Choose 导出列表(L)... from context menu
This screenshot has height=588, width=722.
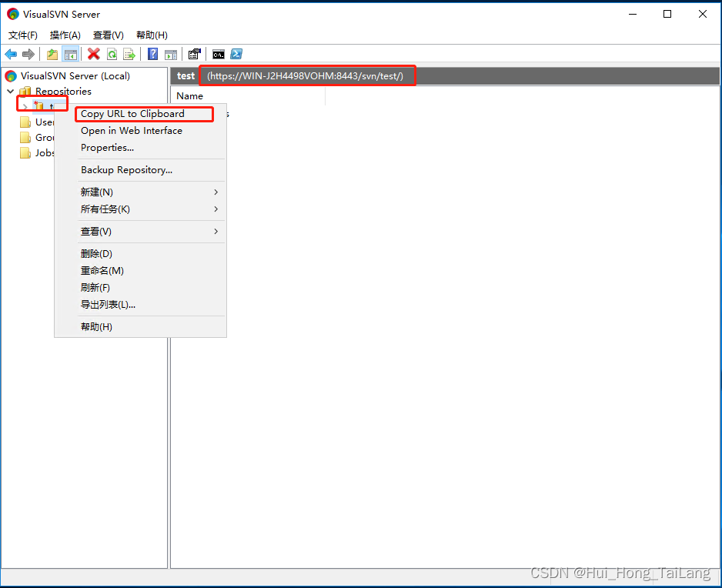(x=140, y=305)
